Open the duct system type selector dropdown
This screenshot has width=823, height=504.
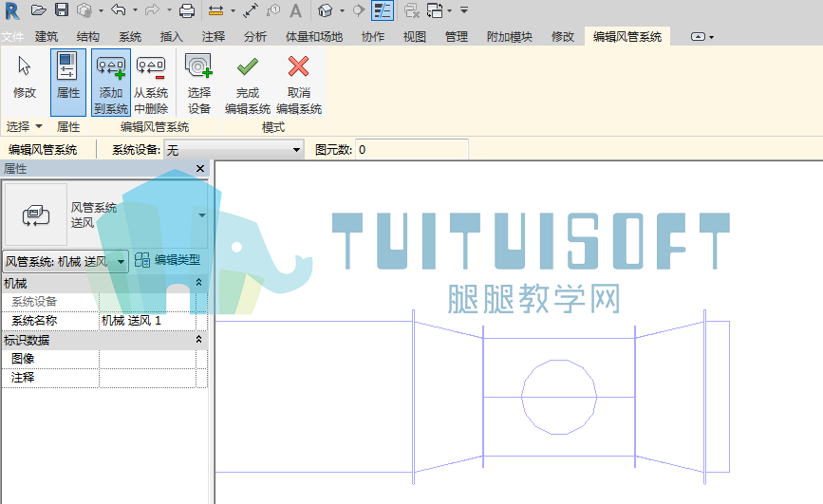[202, 215]
